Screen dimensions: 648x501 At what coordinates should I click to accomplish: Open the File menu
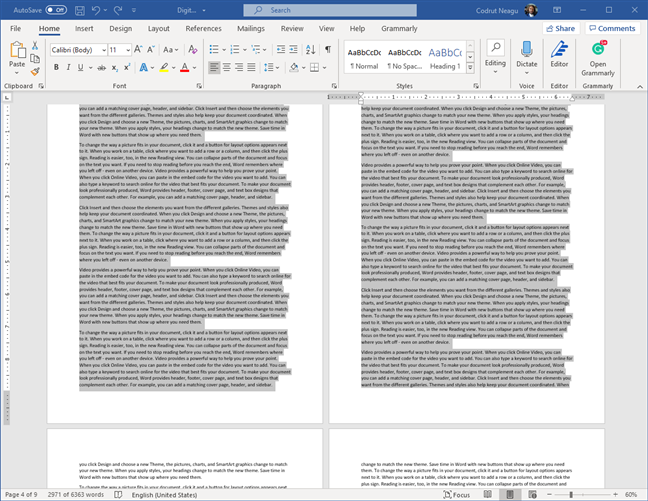15,29
